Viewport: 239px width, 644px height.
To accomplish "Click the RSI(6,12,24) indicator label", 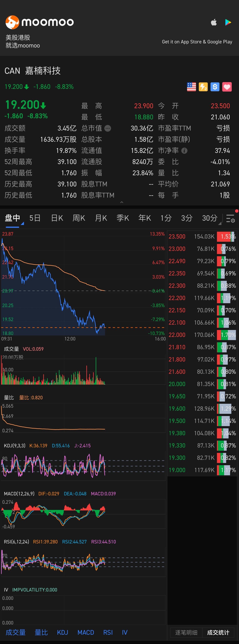I will click(17, 542).
